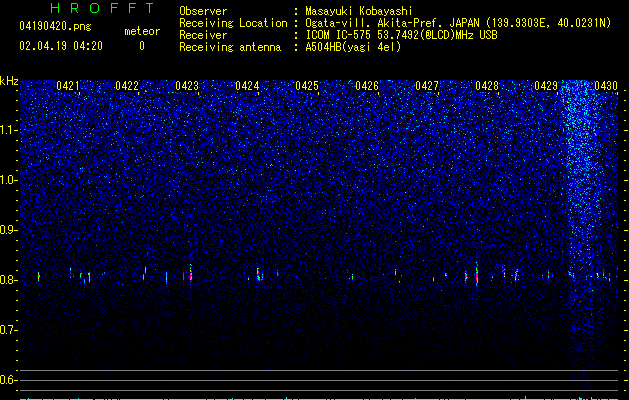Click the Receiver label

tap(203, 35)
